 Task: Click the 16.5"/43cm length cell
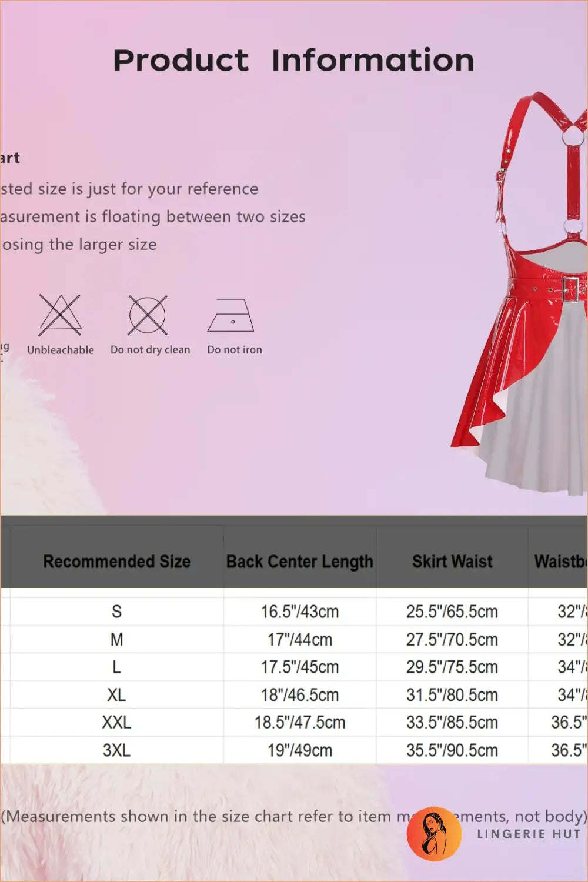tap(300, 612)
